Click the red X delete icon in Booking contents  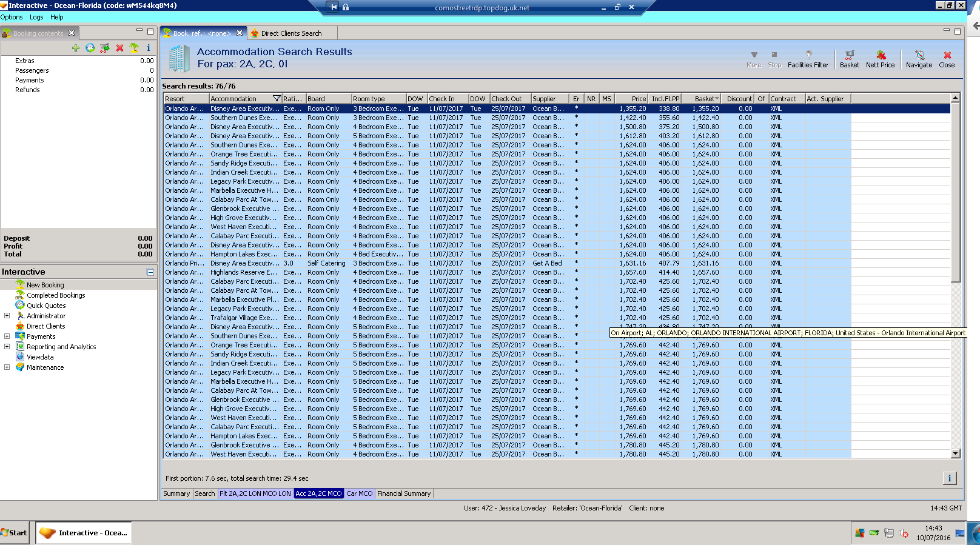pos(119,48)
